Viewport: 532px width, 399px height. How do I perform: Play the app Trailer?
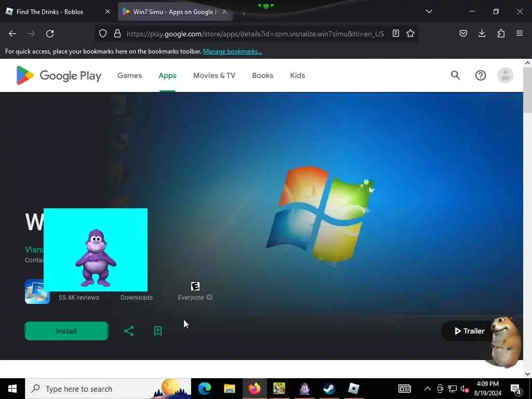click(x=470, y=331)
